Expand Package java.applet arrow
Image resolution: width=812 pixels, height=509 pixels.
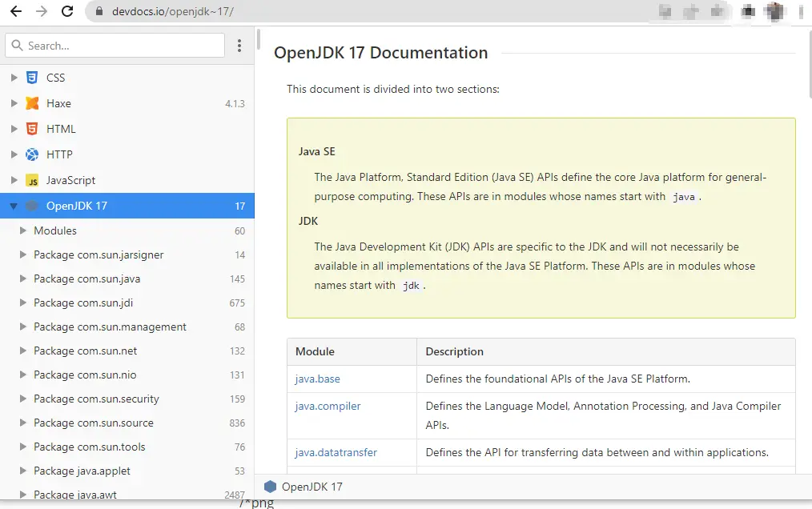click(x=22, y=471)
